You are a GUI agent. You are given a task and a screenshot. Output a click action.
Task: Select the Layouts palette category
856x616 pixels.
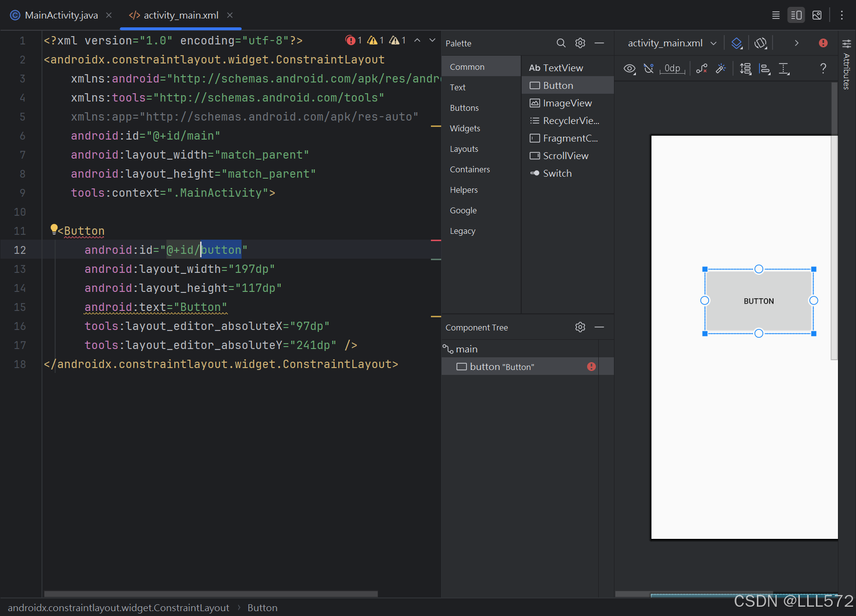481,149
